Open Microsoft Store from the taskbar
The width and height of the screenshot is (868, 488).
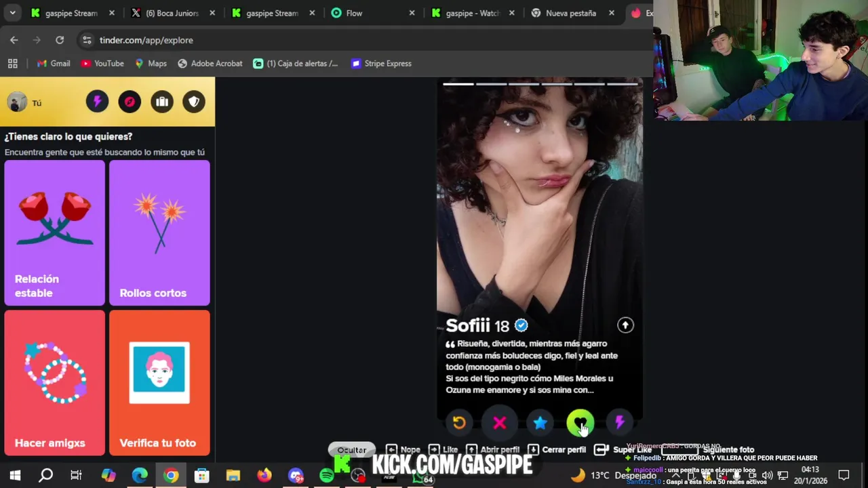201,476
